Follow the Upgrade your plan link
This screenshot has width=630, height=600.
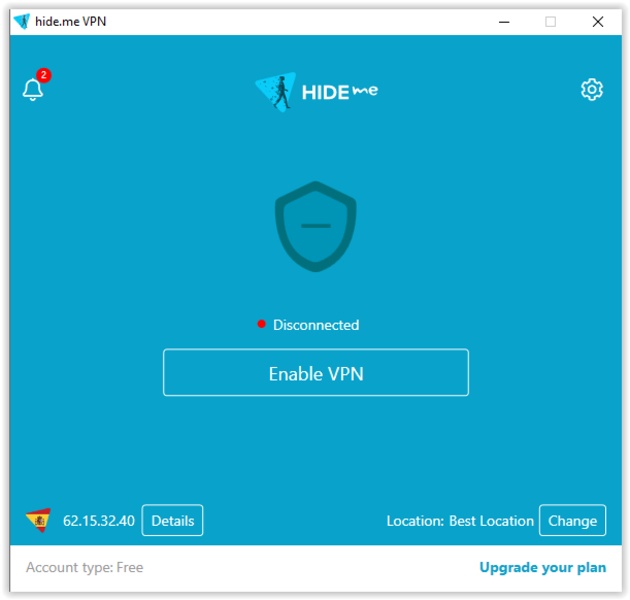(x=542, y=567)
